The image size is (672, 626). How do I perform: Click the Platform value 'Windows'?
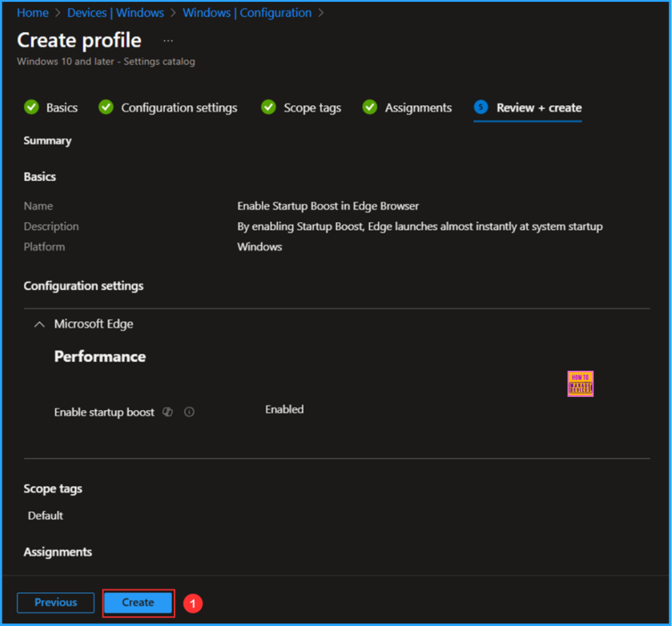[260, 247]
